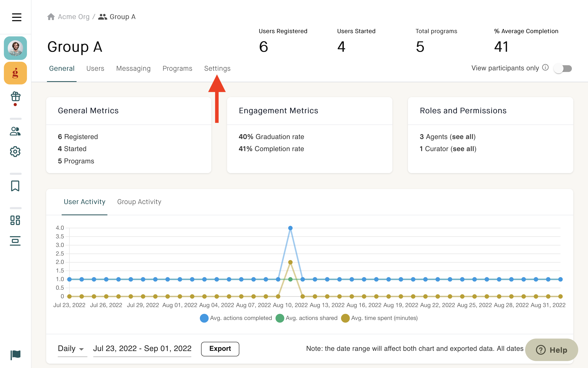Click info icon next to View participants only
Viewport: 588px width, 368px height.
[546, 67]
